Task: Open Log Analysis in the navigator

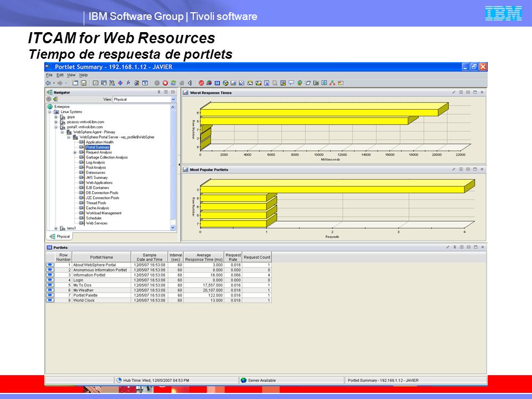Action: (x=95, y=162)
